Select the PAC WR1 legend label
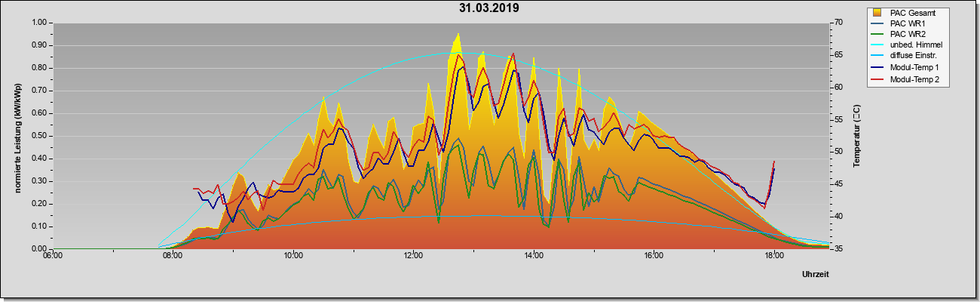The image size is (980, 302). coord(908,23)
